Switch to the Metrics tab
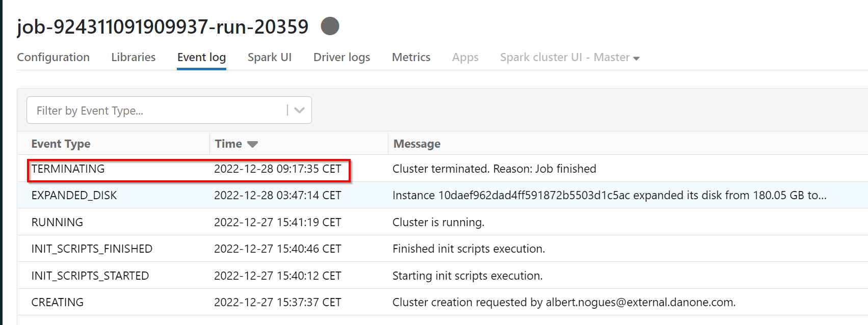This screenshot has height=325, width=868. (x=411, y=57)
